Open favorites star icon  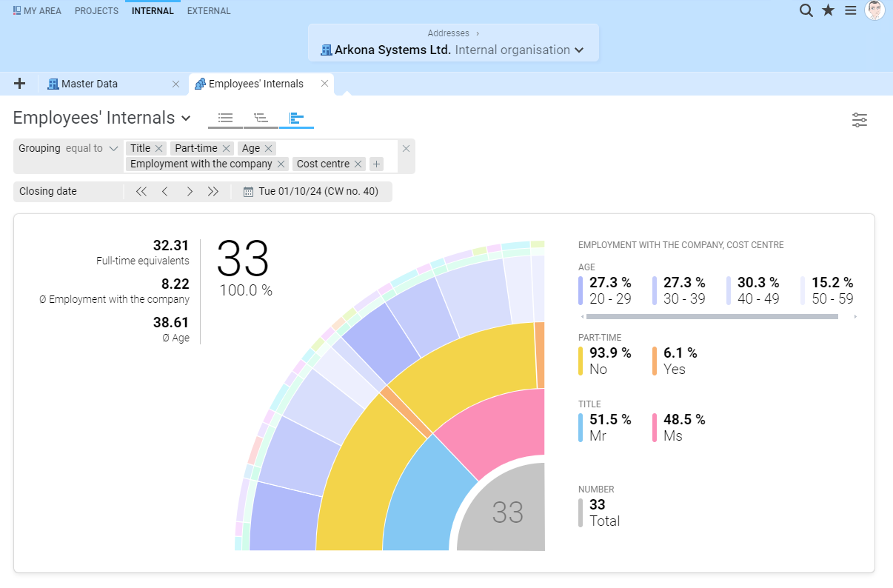tap(829, 10)
